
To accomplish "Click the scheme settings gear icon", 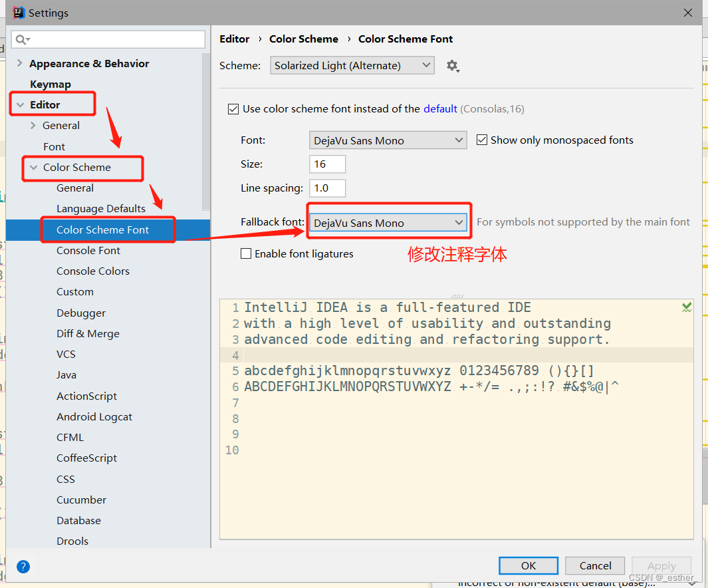I will pyautogui.click(x=453, y=66).
